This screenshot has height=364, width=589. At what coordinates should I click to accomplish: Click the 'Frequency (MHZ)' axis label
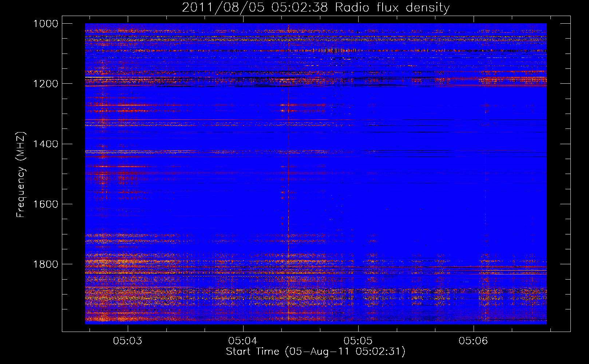(21, 175)
